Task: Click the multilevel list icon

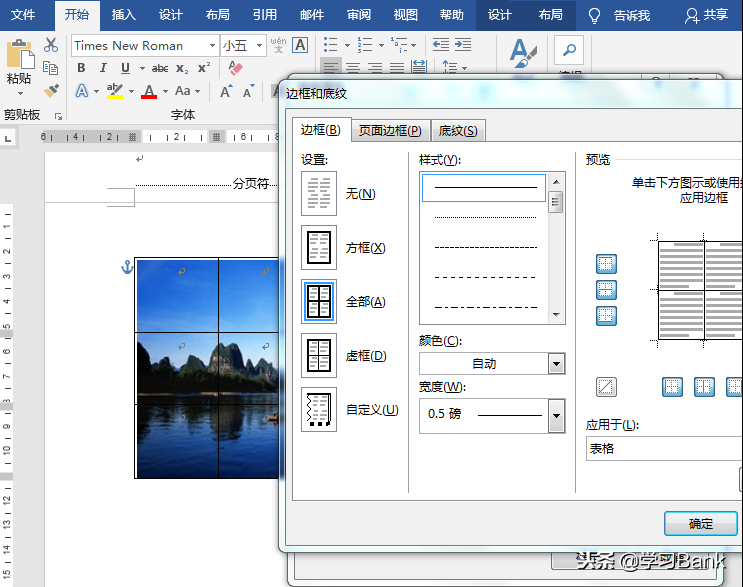Action: pyautogui.click(x=399, y=45)
